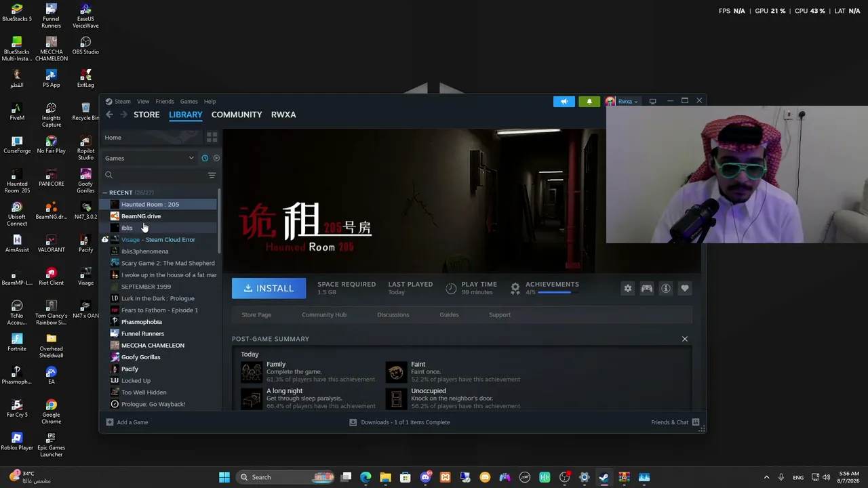The height and width of the screenshot is (488, 868).
Task: Go back with the Steam back arrow
Action: pyautogui.click(x=109, y=115)
